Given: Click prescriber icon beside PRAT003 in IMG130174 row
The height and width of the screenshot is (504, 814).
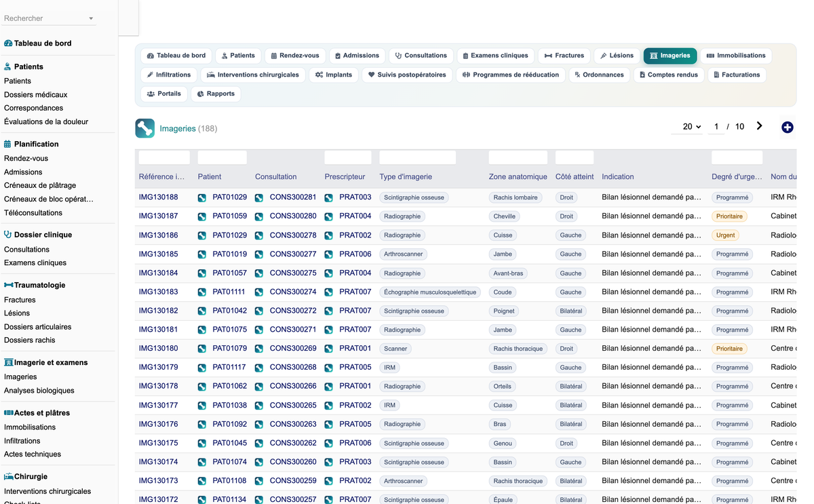Looking at the screenshot, I should tap(328, 462).
